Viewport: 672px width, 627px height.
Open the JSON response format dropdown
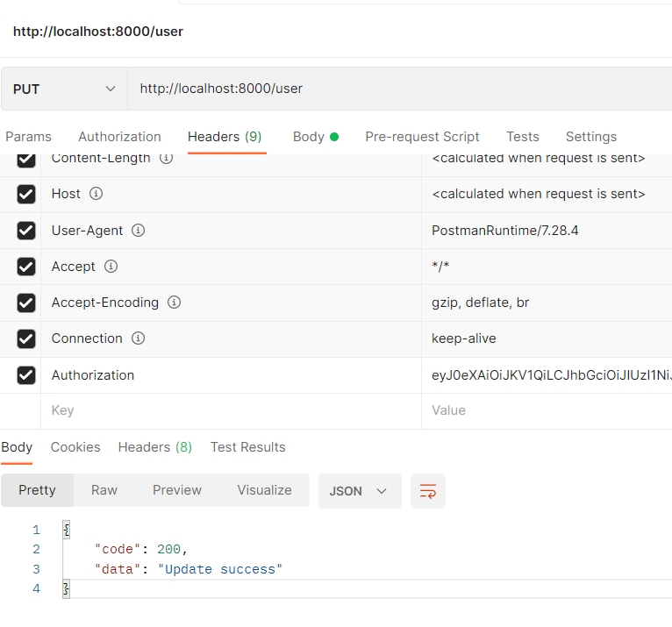tap(360, 491)
